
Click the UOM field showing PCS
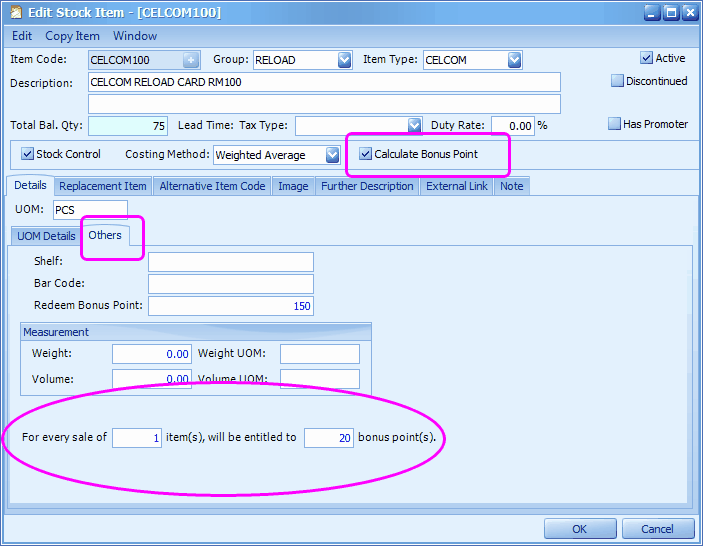(x=90, y=210)
